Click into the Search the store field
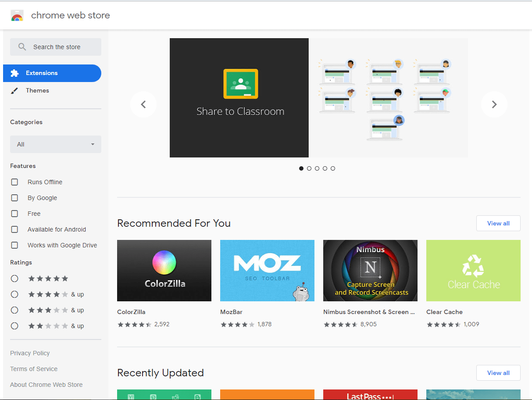Image resolution: width=532 pixels, height=400 pixels. 56,47
